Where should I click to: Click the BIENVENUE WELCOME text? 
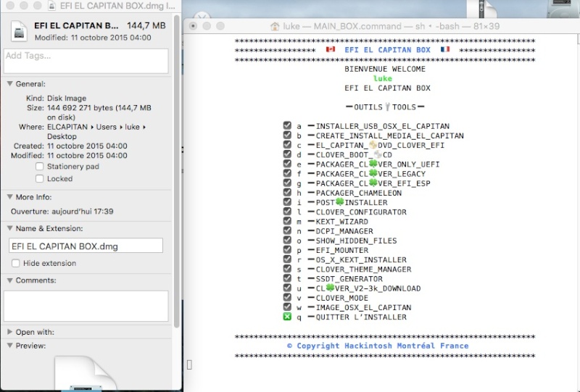coord(385,69)
